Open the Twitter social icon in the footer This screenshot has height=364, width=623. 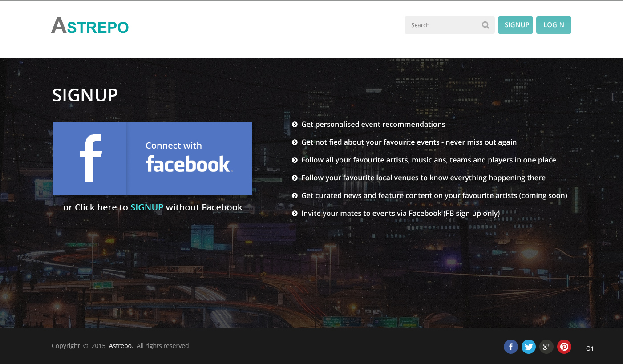pos(528,347)
